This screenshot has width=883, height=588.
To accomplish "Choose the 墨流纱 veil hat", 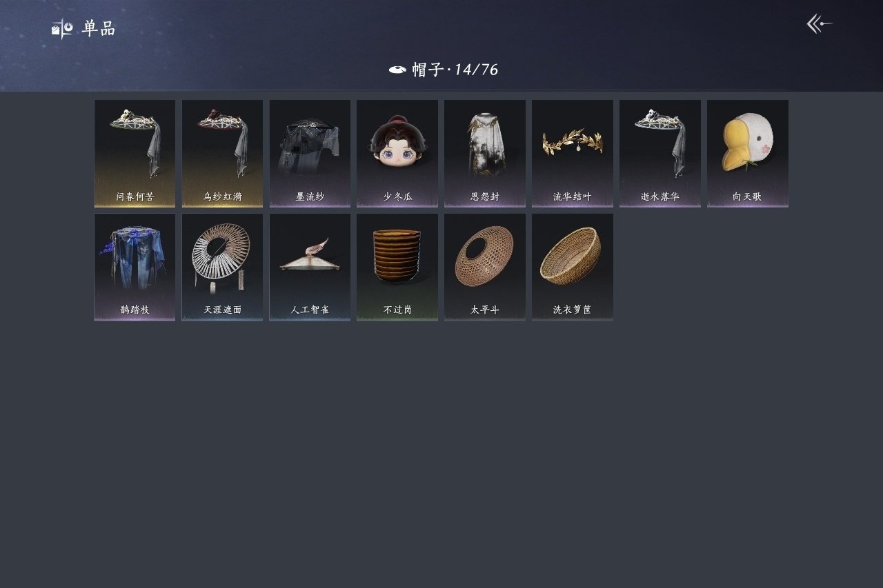I will point(310,154).
